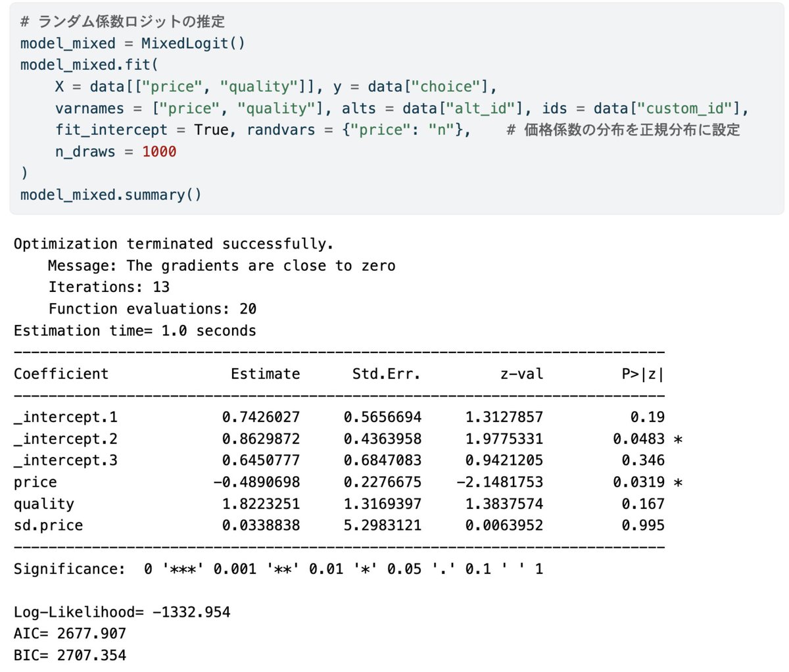Click the '_intercept.1' row label
The image size is (789, 672).
[66, 418]
